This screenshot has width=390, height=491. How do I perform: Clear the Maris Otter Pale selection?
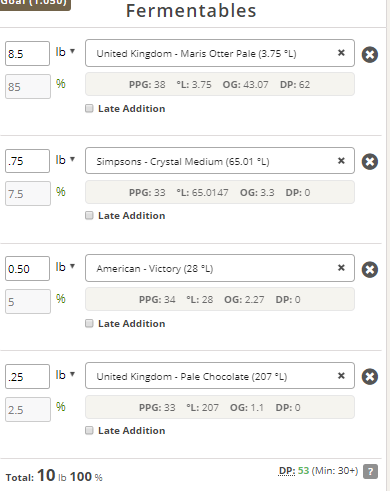(x=341, y=53)
